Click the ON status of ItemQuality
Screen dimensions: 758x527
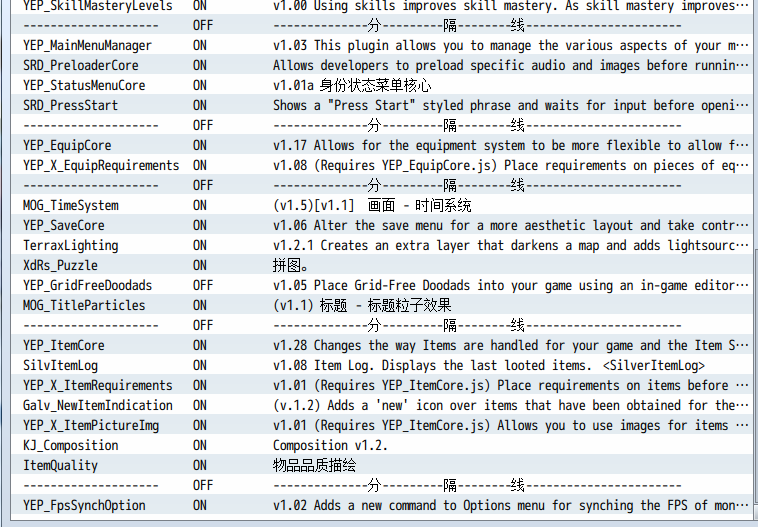200,466
